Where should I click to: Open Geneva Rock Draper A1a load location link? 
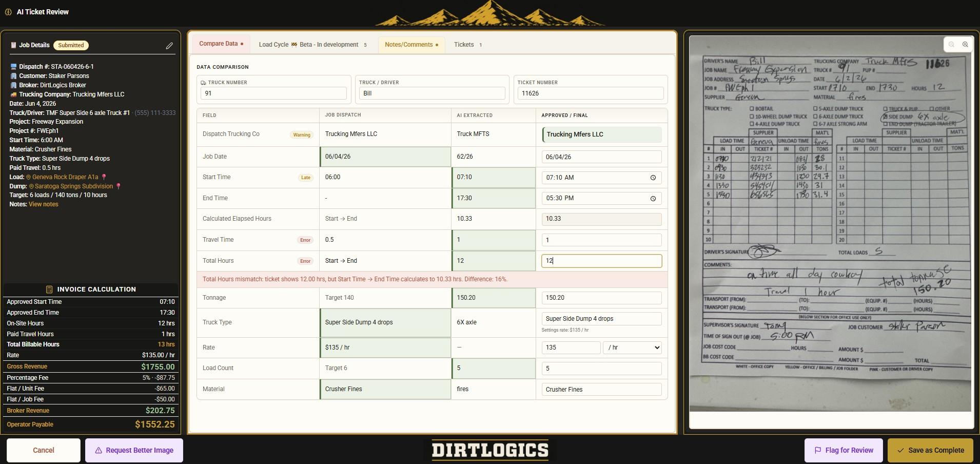point(65,177)
